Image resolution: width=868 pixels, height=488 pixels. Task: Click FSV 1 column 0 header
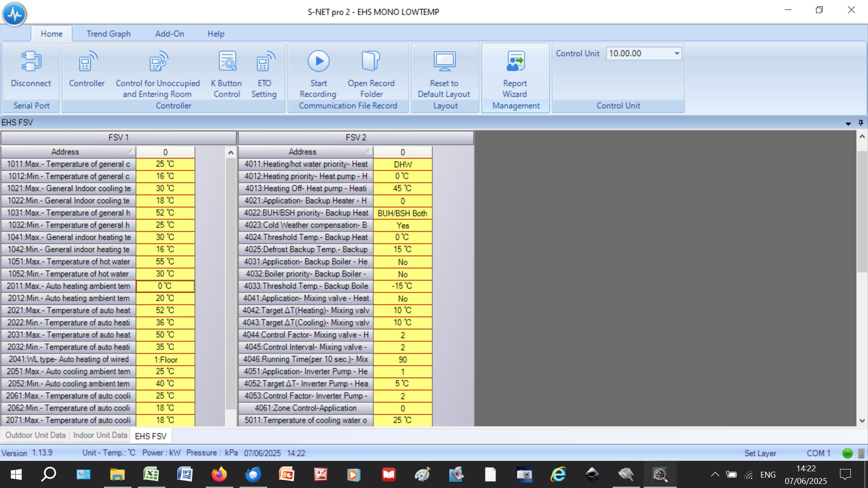pyautogui.click(x=165, y=152)
